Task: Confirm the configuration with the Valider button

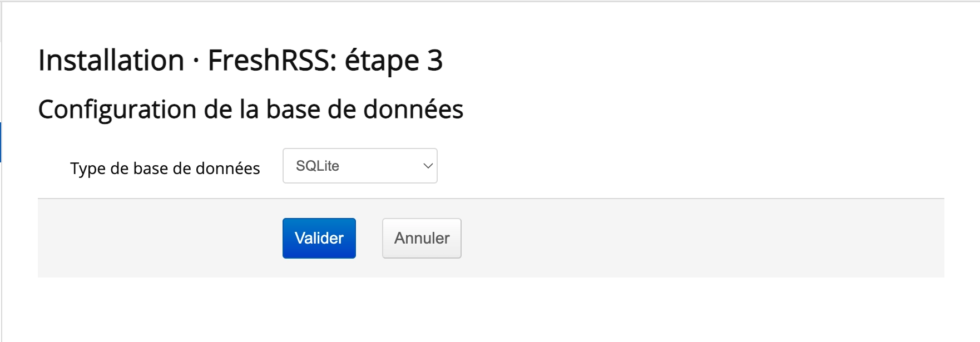Action: point(319,238)
